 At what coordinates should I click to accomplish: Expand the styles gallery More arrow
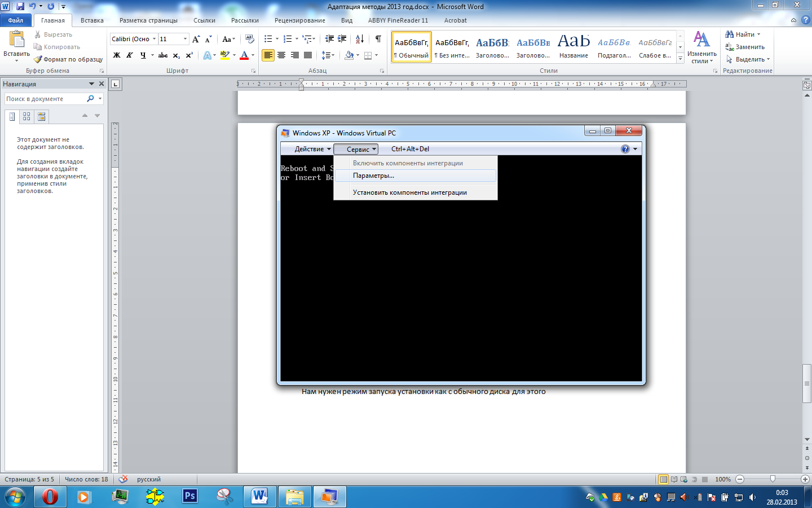[x=681, y=59]
